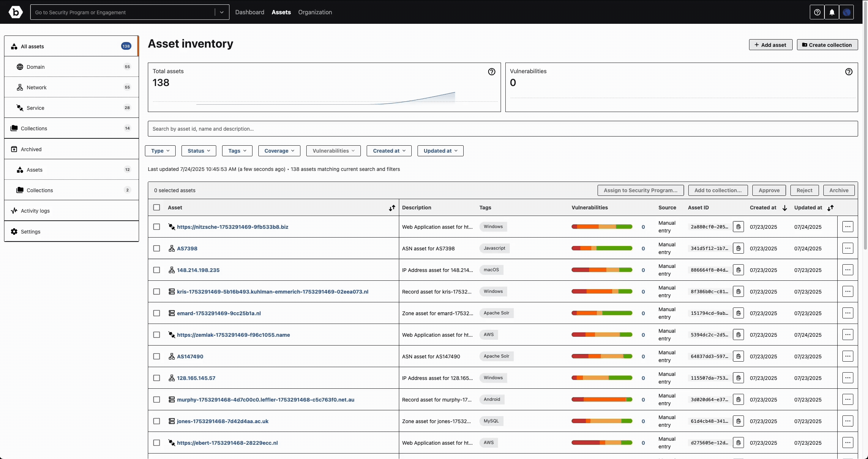Image resolution: width=868 pixels, height=459 pixels.
Task: Toggle the select-all assets checkbox
Action: click(157, 208)
